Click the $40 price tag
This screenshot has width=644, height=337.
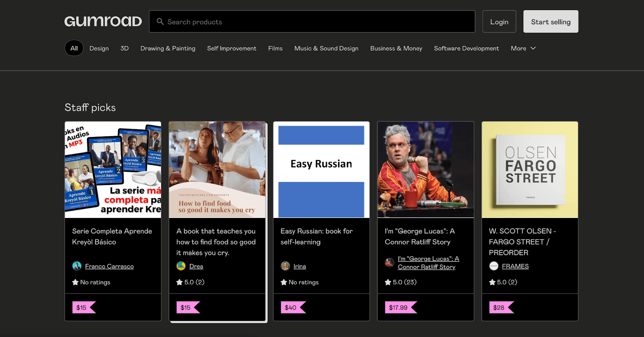pyautogui.click(x=293, y=307)
